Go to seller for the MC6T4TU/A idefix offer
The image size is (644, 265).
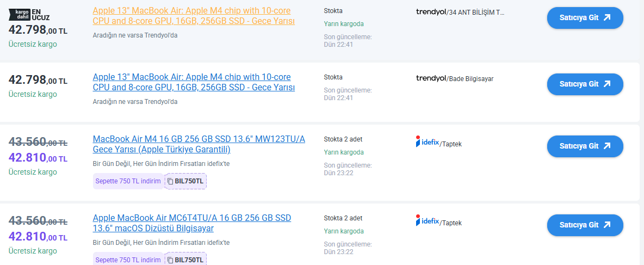click(585, 225)
